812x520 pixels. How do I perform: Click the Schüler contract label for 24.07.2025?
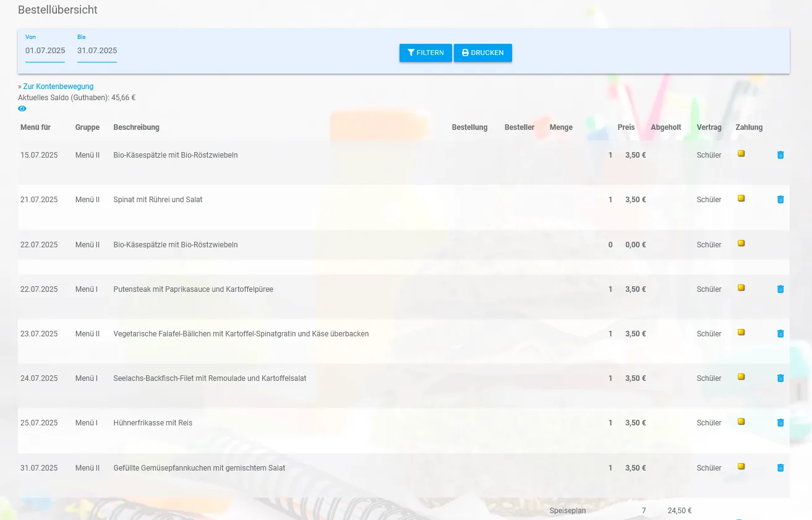pos(709,378)
